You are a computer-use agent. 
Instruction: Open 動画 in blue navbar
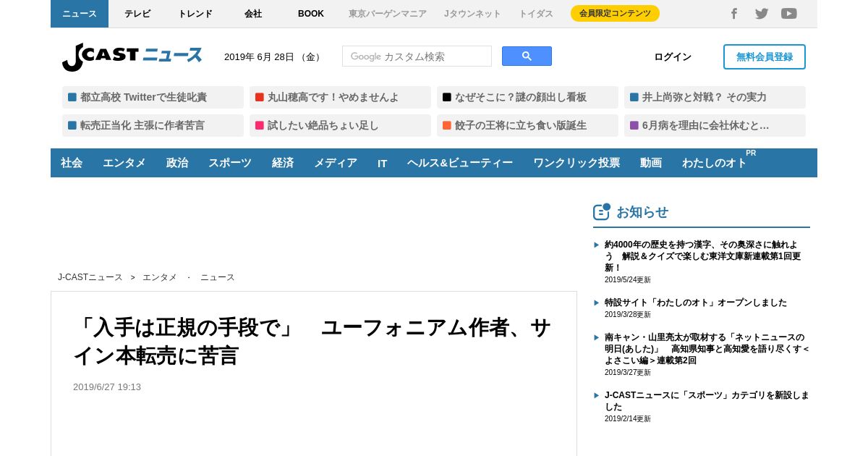(651, 163)
